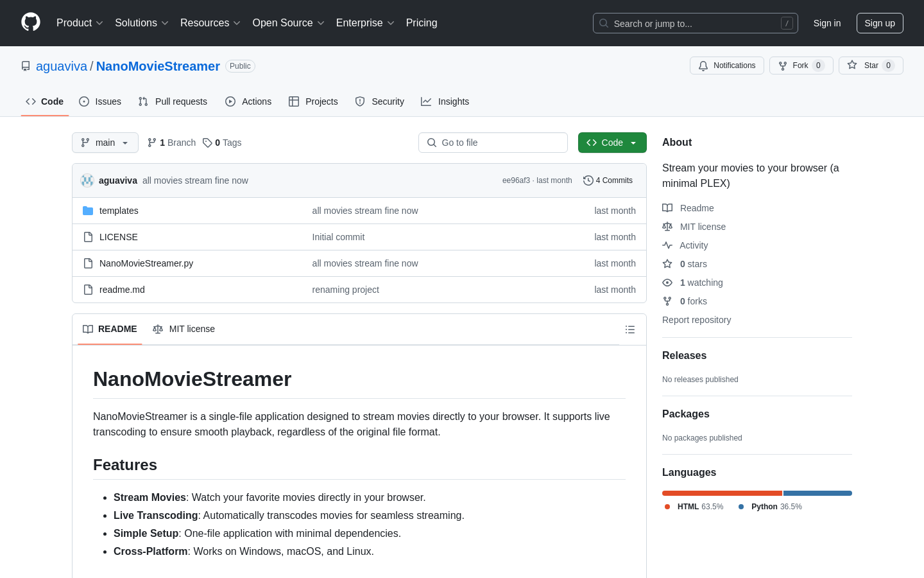This screenshot has height=578, width=924.
Task: Open the templates folder
Action: 119,211
